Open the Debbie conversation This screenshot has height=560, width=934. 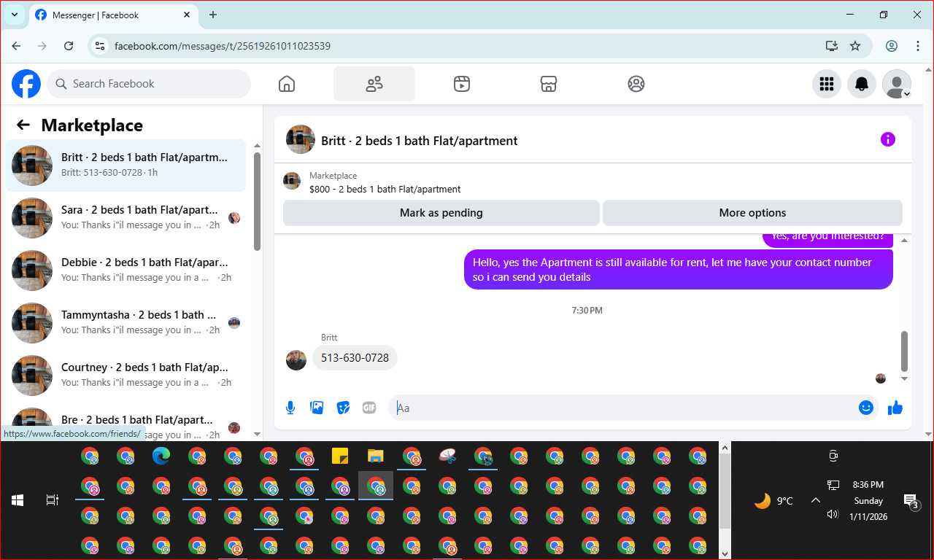point(126,271)
